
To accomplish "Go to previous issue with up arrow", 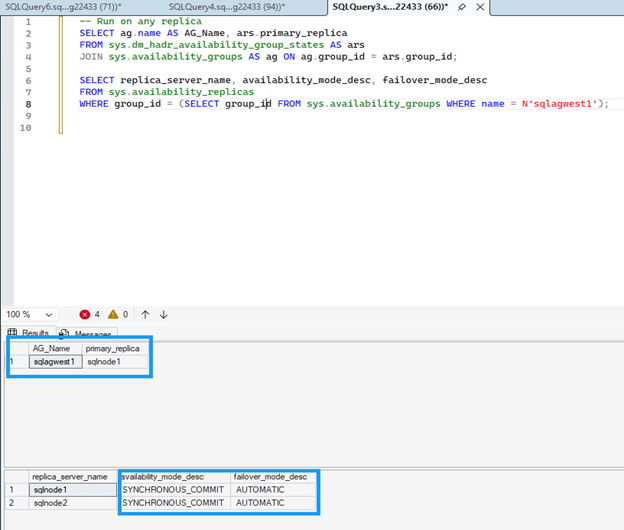I will [145, 314].
